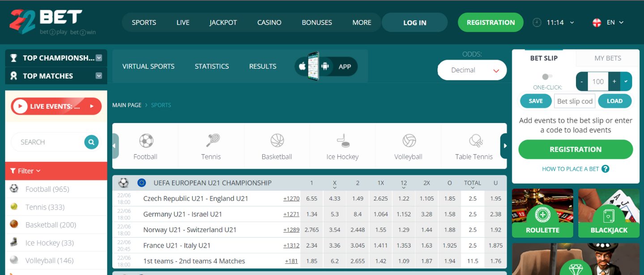Expand the live events arrow
Image resolution: width=644 pixels, height=275 pixels.
point(92,106)
